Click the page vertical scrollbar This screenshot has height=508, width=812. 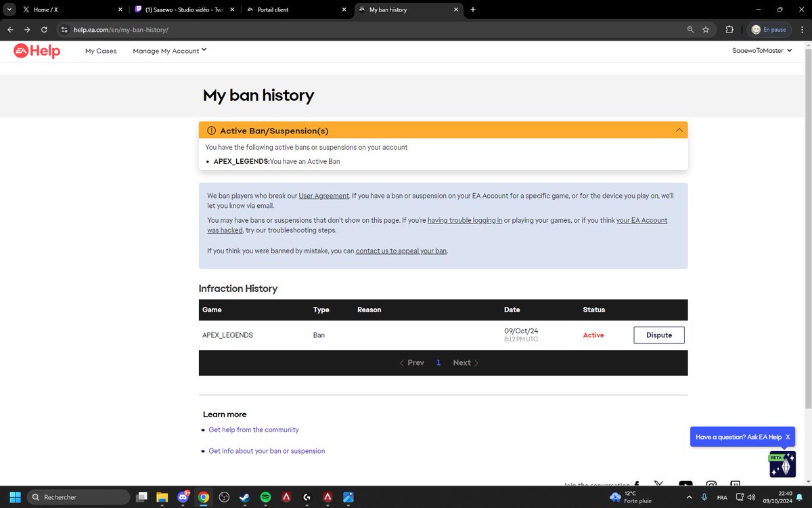807,230
